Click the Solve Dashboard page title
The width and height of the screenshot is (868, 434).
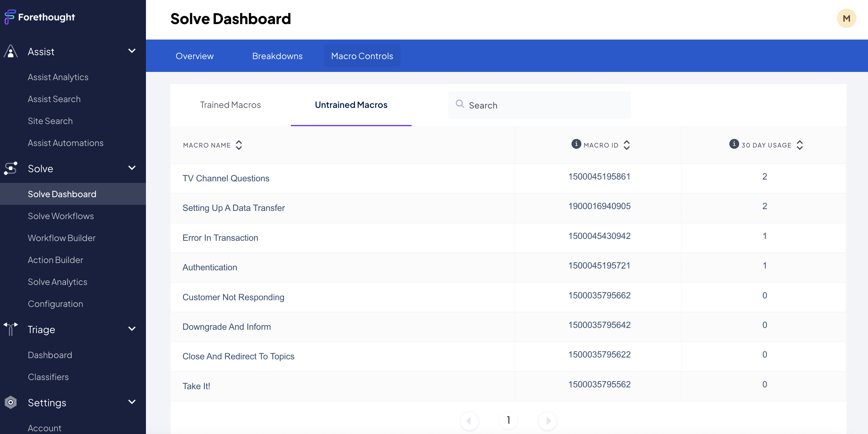tap(230, 19)
